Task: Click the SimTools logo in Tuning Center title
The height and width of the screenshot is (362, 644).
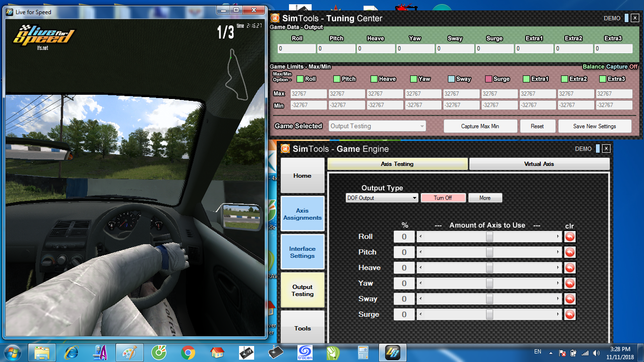Action: [x=275, y=18]
